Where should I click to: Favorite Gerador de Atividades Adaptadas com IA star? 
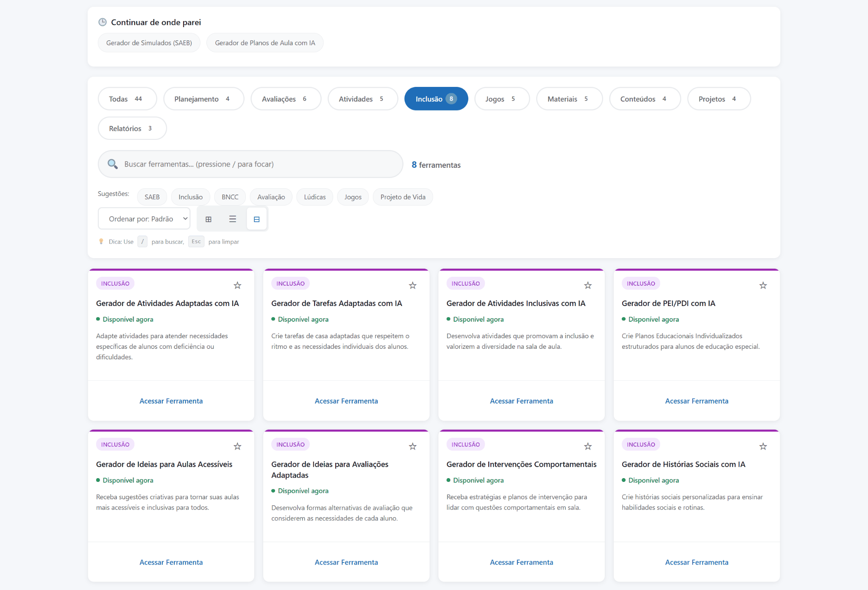(237, 285)
